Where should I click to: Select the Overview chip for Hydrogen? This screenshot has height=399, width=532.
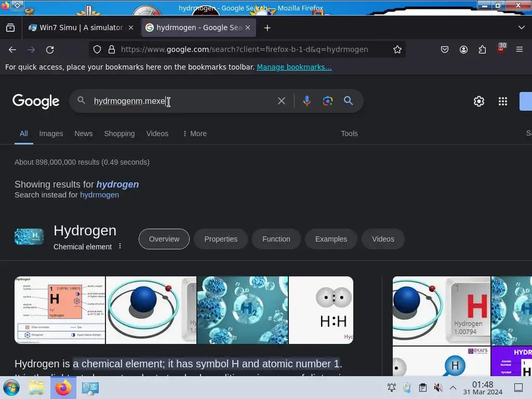164,239
